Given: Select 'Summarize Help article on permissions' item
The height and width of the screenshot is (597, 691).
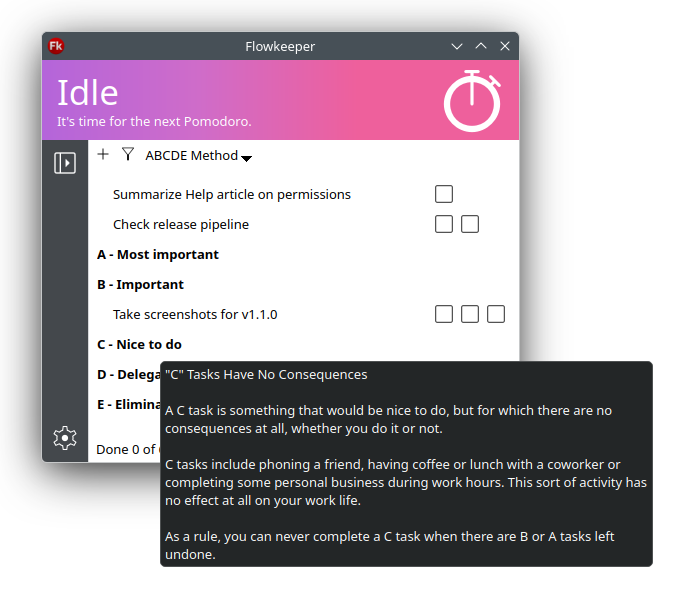Looking at the screenshot, I should coord(232,194).
